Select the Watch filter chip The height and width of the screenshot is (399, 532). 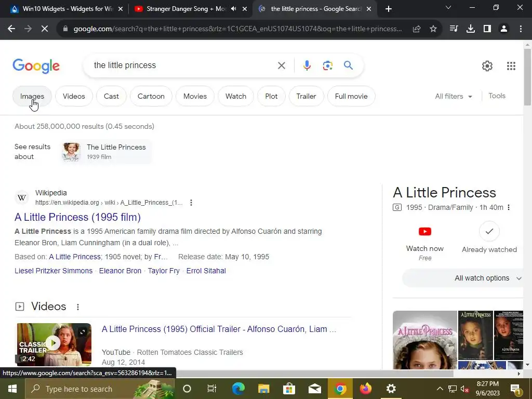(x=236, y=96)
